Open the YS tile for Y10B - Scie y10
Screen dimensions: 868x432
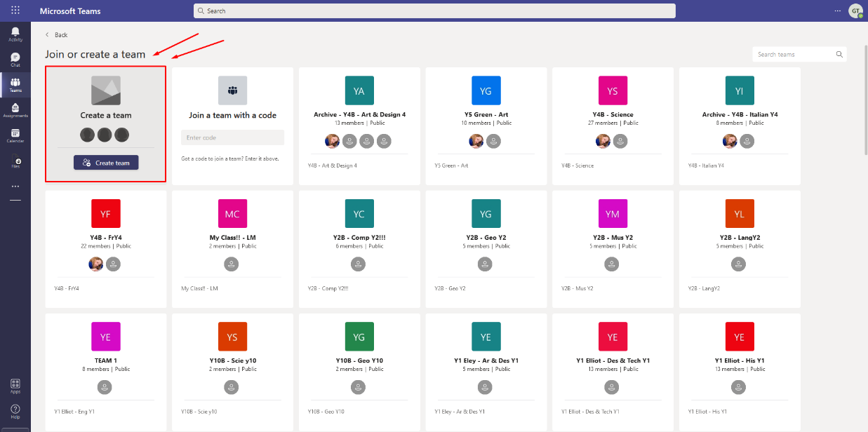coord(232,337)
